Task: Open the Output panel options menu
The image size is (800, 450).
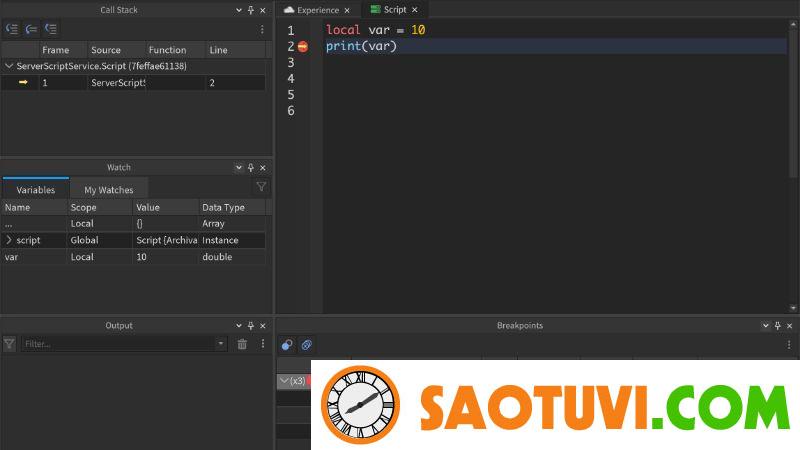Action: coord(263,344)
